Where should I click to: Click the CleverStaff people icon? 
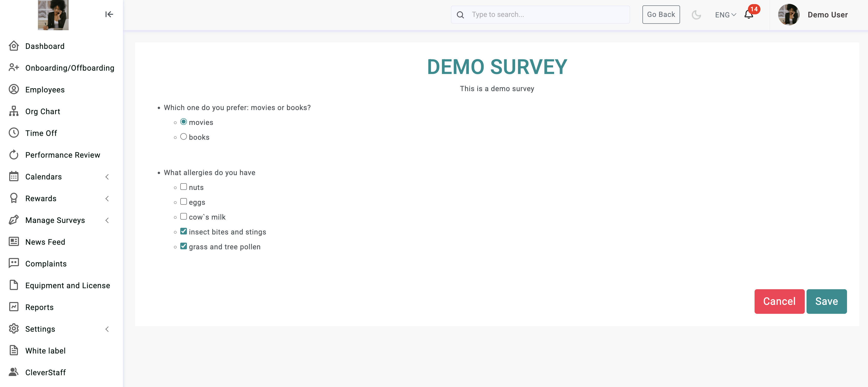tap(14, 372)
